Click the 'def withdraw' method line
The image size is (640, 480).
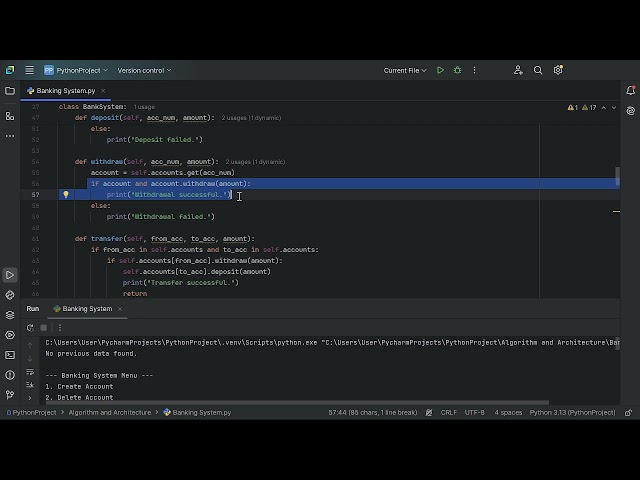coord(147,162)
